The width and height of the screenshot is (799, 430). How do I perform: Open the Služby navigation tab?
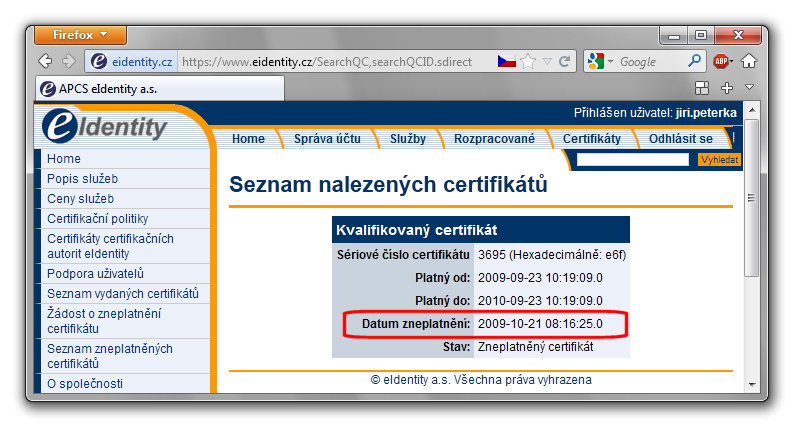(x=408, y=139)
